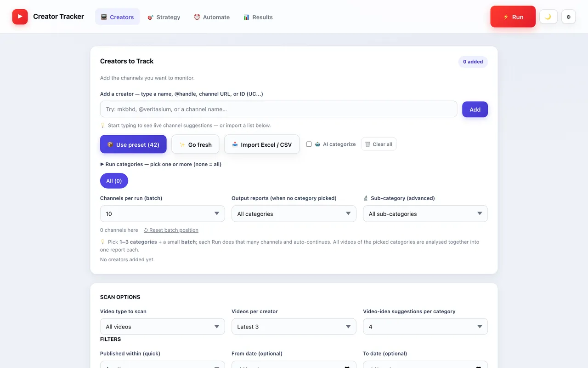This screenshot has height=368, width=588.
Task: Open the Creators tab
Action: [117, 17]
